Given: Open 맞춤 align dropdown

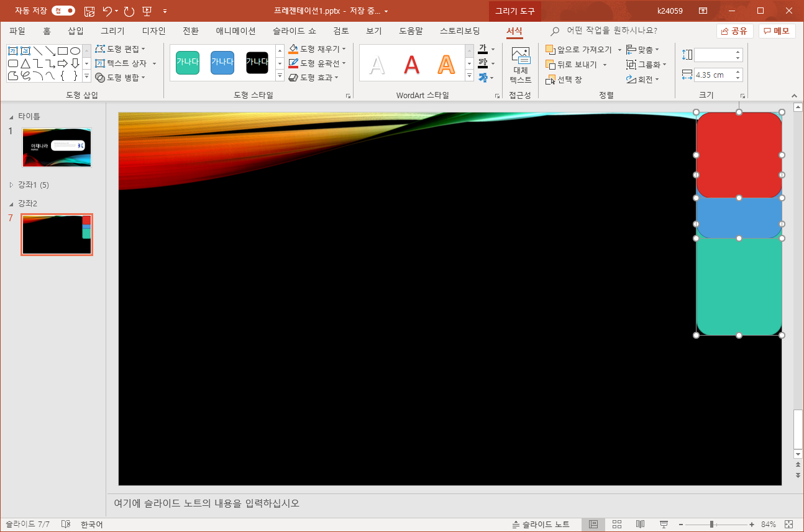Looking at the screenshot, I should (643, 49).
